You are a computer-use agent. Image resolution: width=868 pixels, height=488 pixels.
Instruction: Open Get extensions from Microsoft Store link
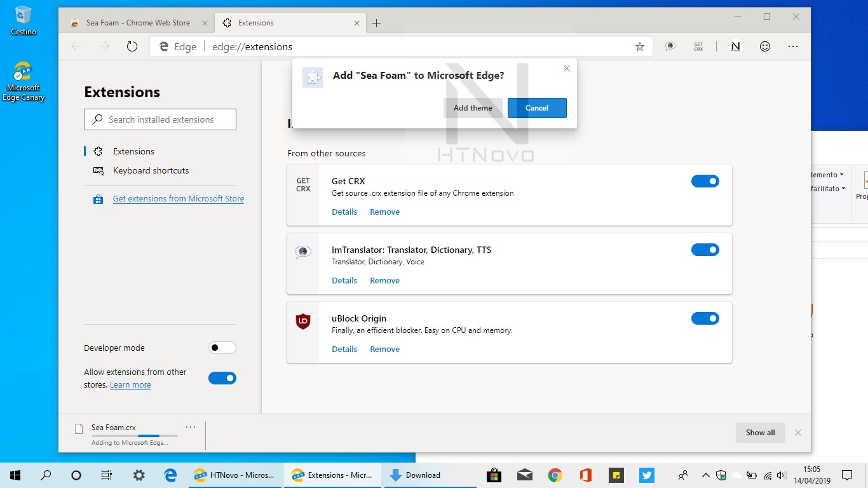[178, 198]
